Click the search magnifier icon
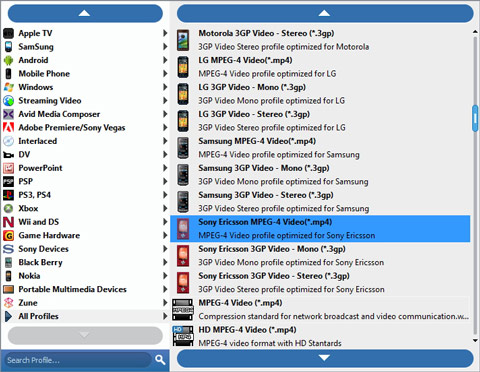The height and width of the screenshot is (372, 480). coord(160,360)
